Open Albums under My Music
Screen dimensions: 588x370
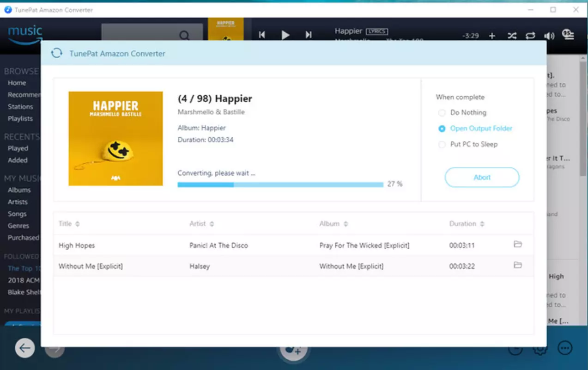[x=19, y=190]
